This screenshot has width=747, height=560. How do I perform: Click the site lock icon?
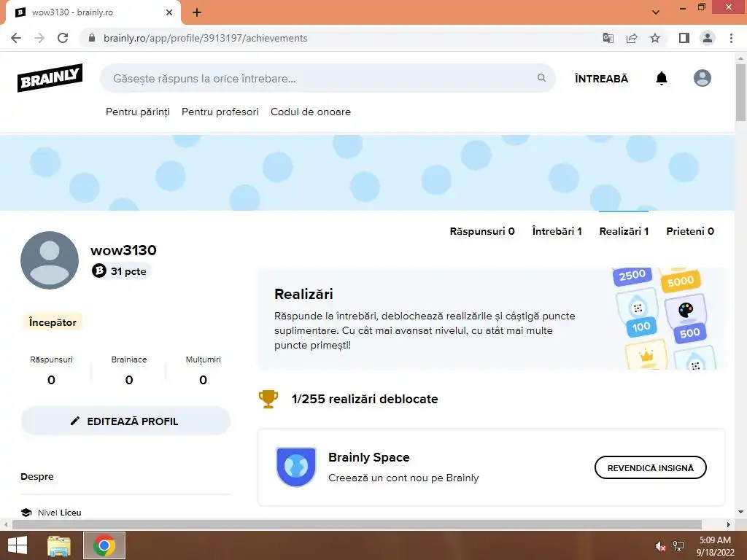tap(92, 38)
